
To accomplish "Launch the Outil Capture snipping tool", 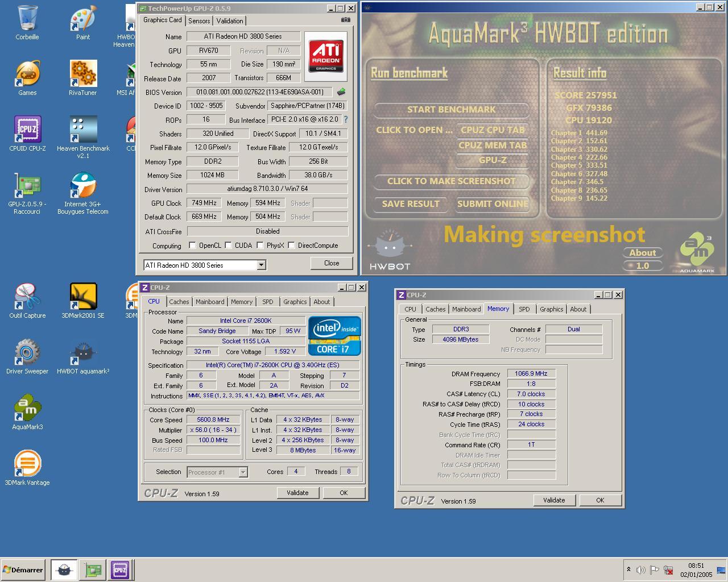I will [x=27, y=301].
